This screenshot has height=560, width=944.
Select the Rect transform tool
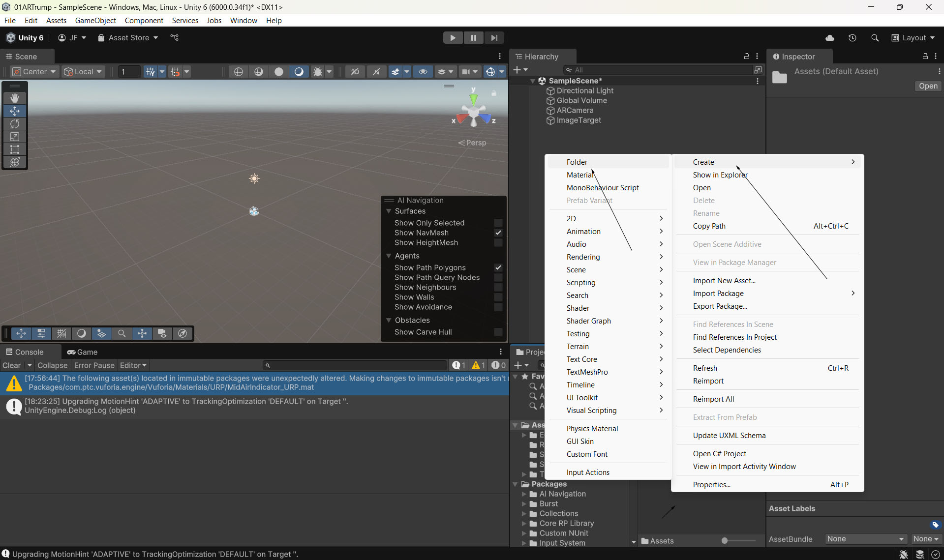15,149
